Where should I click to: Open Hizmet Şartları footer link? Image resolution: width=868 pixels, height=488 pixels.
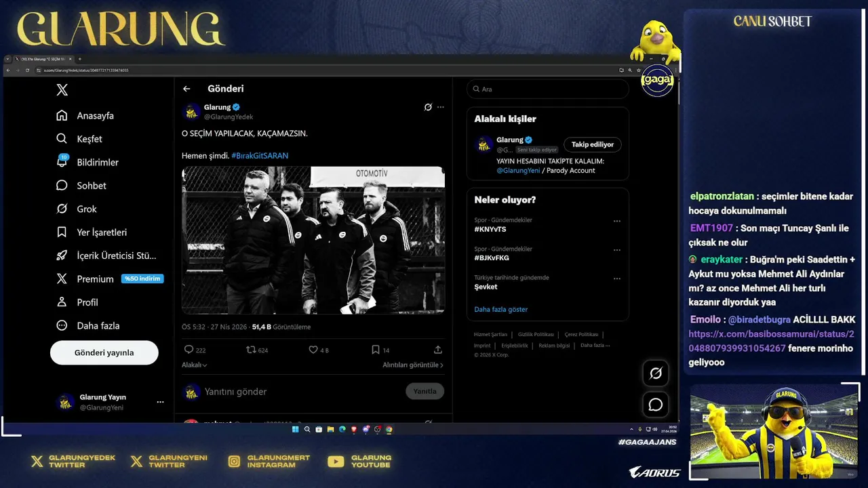[490, 334]
